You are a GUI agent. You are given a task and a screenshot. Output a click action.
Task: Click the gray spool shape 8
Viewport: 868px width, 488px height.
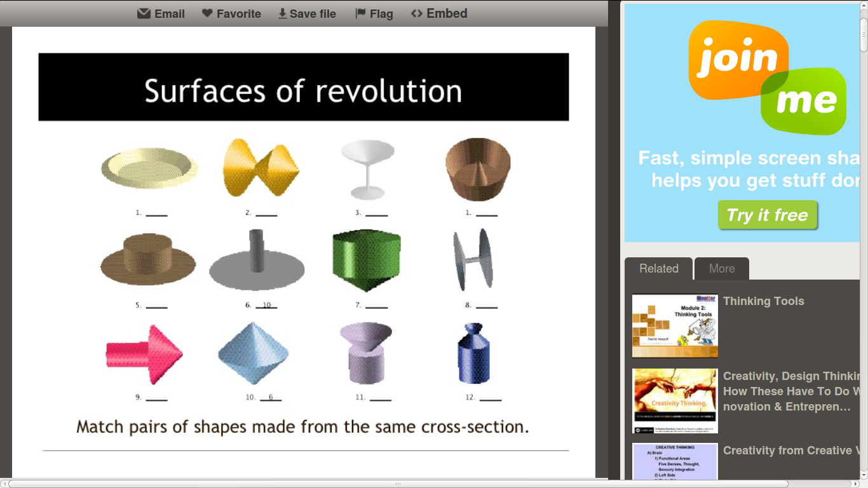473,259
